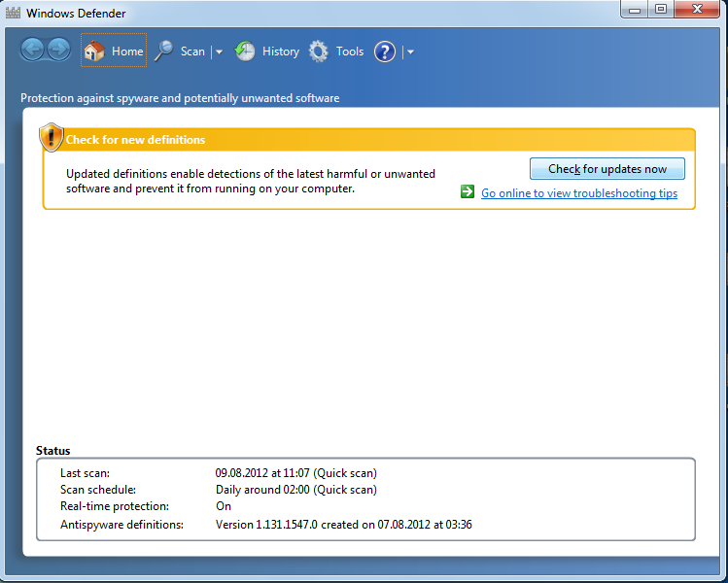Minimize the Windows Defender window

pyautogui.click(x=635, y=10)
